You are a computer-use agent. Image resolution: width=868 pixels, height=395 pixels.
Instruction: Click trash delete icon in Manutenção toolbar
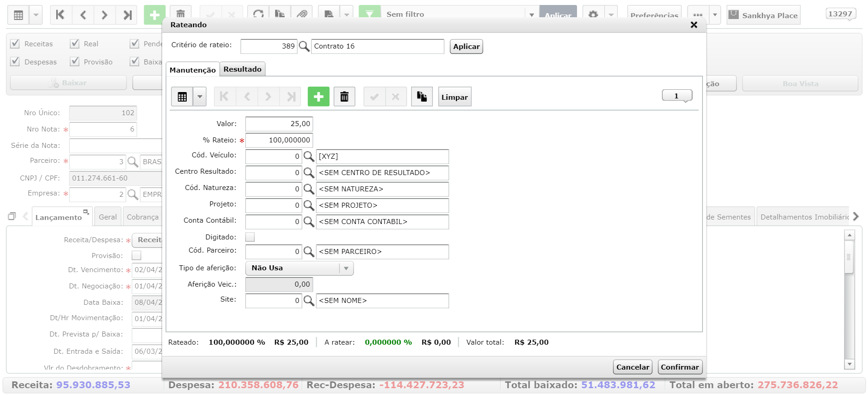point(344,97)
